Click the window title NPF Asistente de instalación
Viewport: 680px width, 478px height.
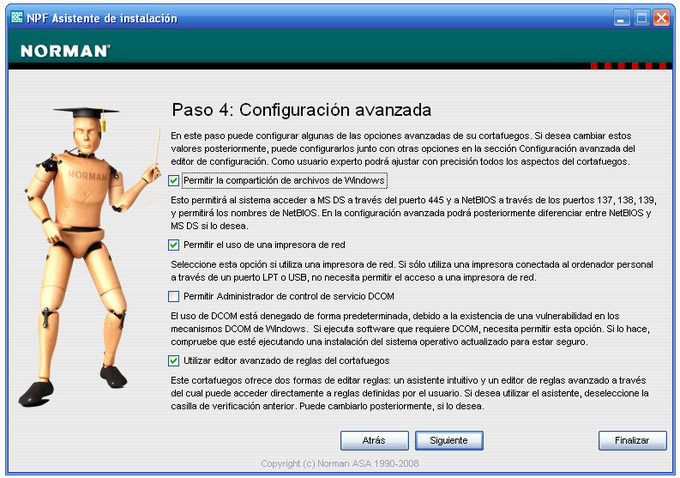click(x=102, y=18)
